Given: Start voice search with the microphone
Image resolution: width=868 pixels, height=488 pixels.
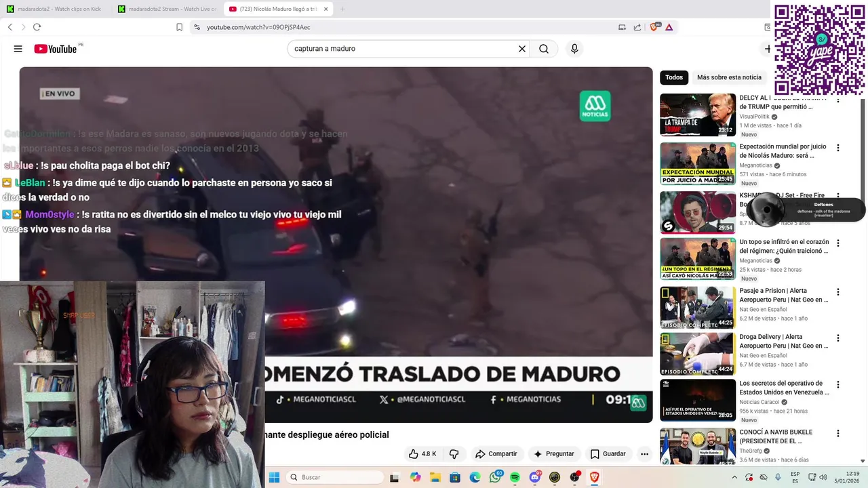Looking at the screenshot, I should click(x=574, y=49).
